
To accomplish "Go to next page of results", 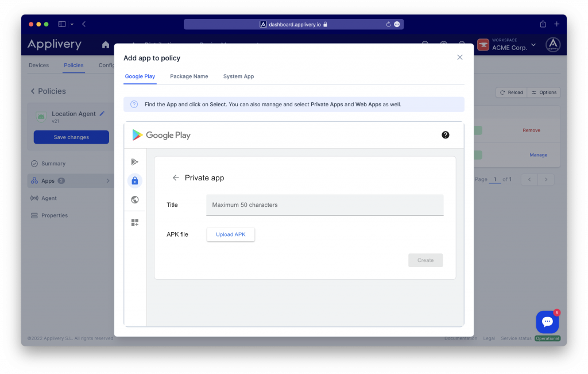I will tap(546, 179).
